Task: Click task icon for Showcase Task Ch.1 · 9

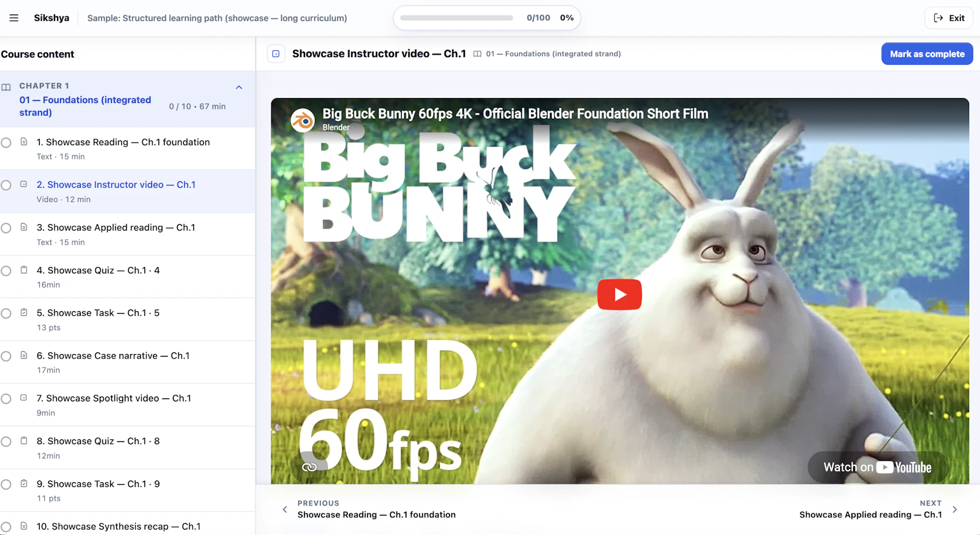Action: pos(24,483)
